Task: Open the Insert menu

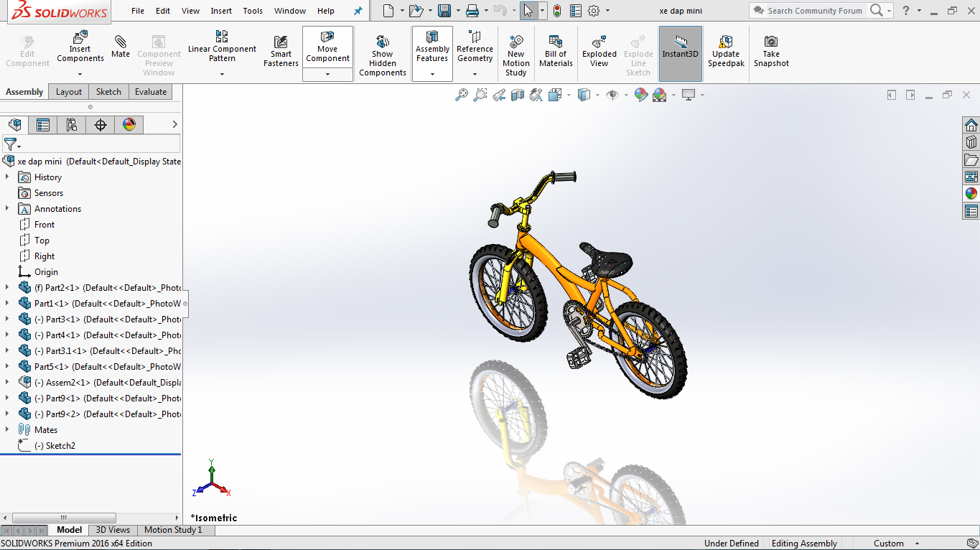Action: (221, 11)
